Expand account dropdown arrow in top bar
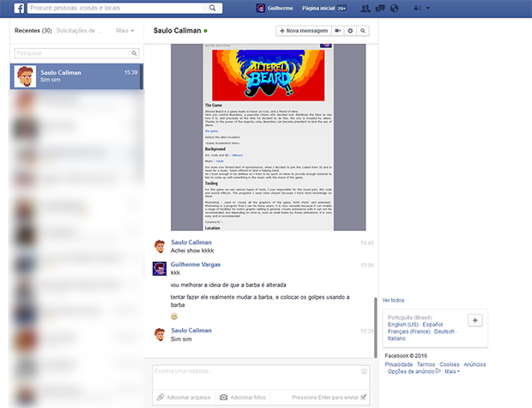The height and width of the screenshot is (408, 532). tap(428, 8)
